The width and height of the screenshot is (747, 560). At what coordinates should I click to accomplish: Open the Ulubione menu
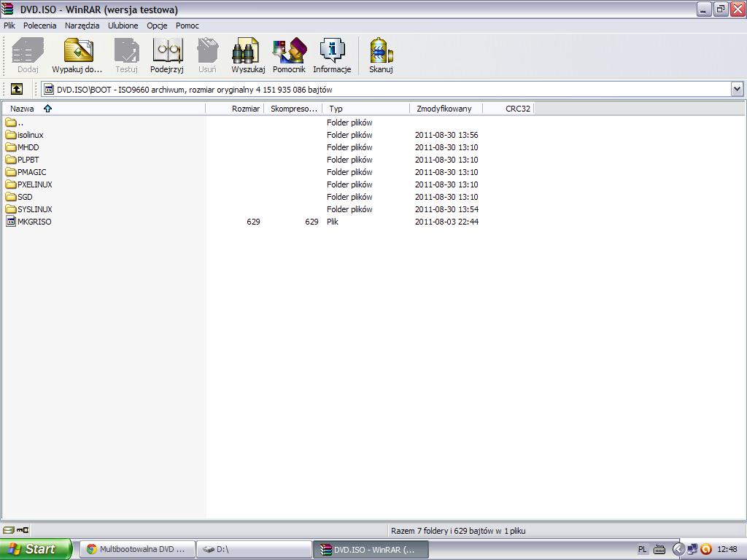(x=123, y=26)
